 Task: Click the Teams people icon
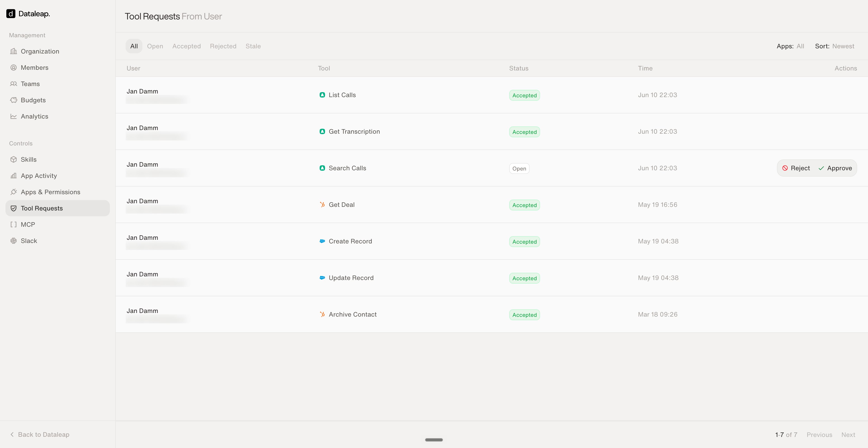coord(14,84)
